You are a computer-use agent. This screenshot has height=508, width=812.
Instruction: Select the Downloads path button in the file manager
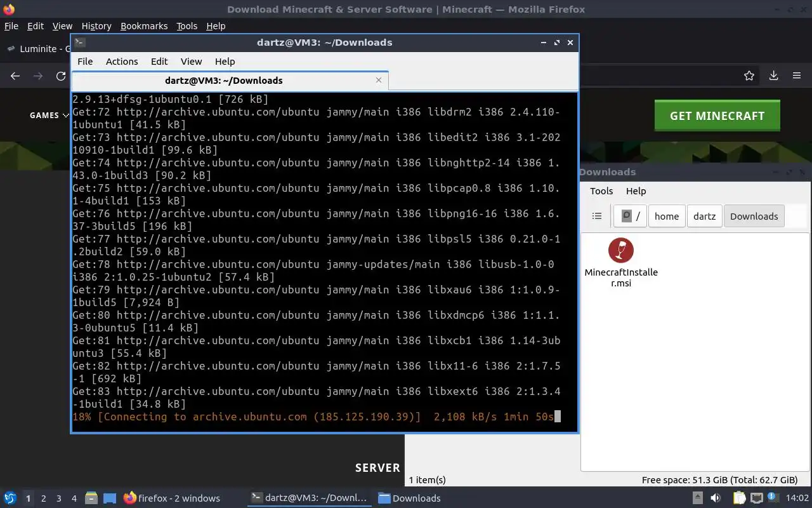click(x=754, y=216)
